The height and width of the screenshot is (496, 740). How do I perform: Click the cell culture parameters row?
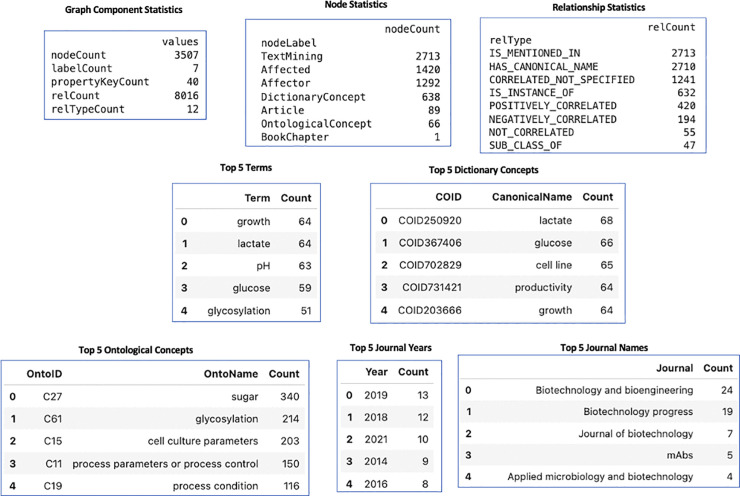tap(154, 441)
